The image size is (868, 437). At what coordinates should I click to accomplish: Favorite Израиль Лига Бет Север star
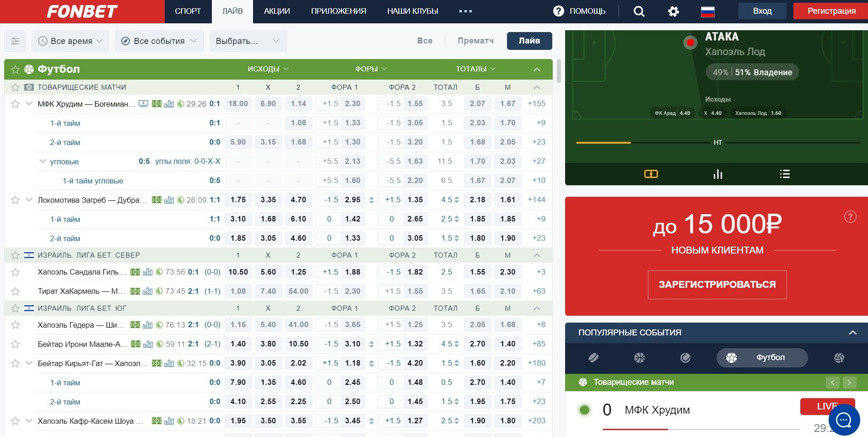click(x=15, y=255)
